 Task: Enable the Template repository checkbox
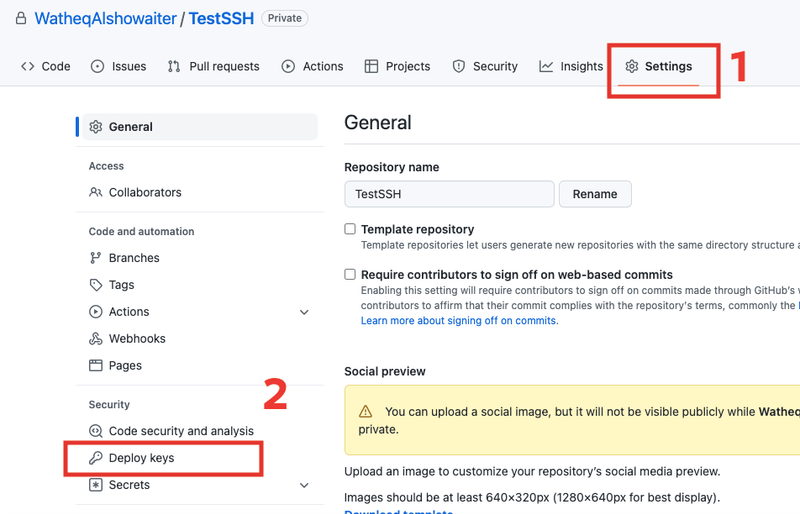(350, 229)
